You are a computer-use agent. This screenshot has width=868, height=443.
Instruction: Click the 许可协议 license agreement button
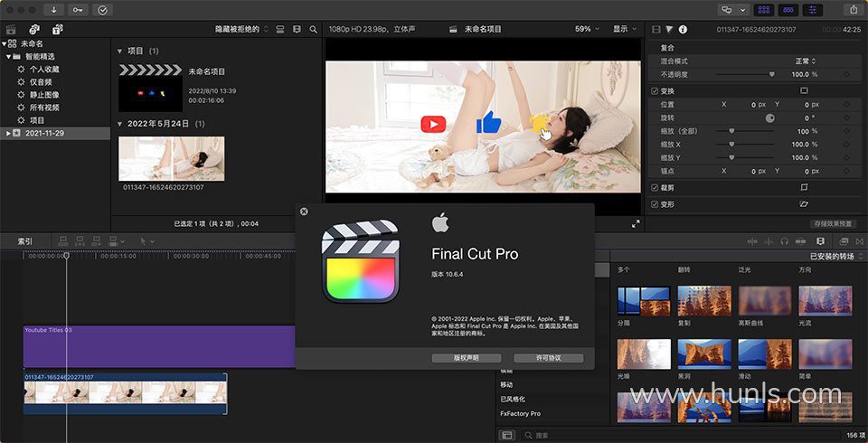point(548,358)
